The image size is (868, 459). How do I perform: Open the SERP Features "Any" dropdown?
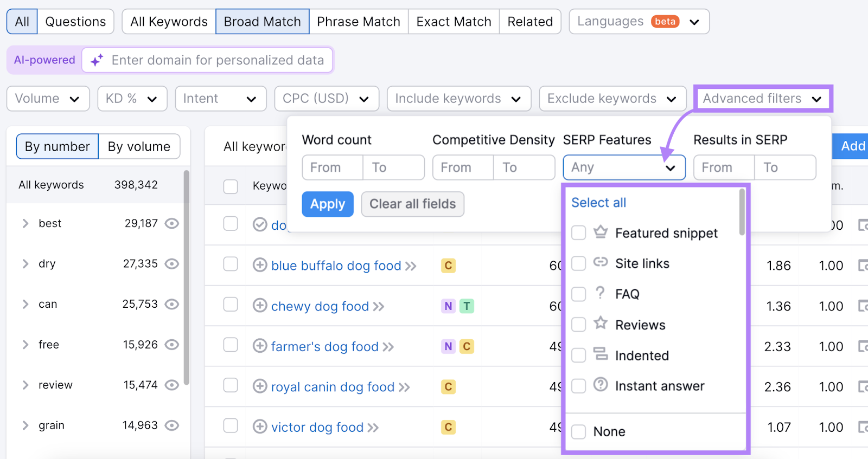tap(623, 167)
